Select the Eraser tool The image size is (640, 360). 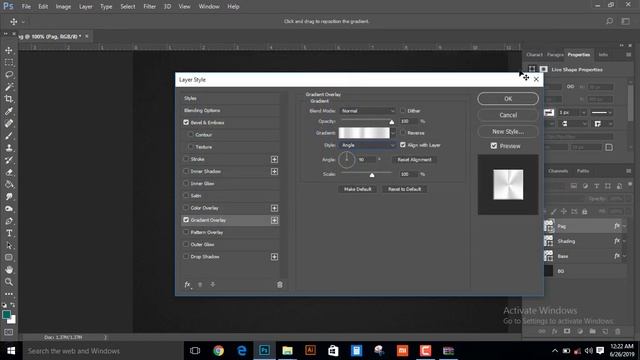tap(9, 172)
